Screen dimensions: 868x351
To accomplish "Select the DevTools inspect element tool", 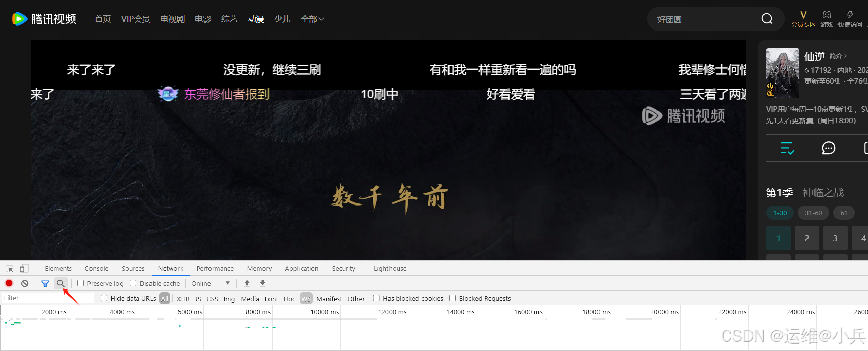I will coord(9,268).
